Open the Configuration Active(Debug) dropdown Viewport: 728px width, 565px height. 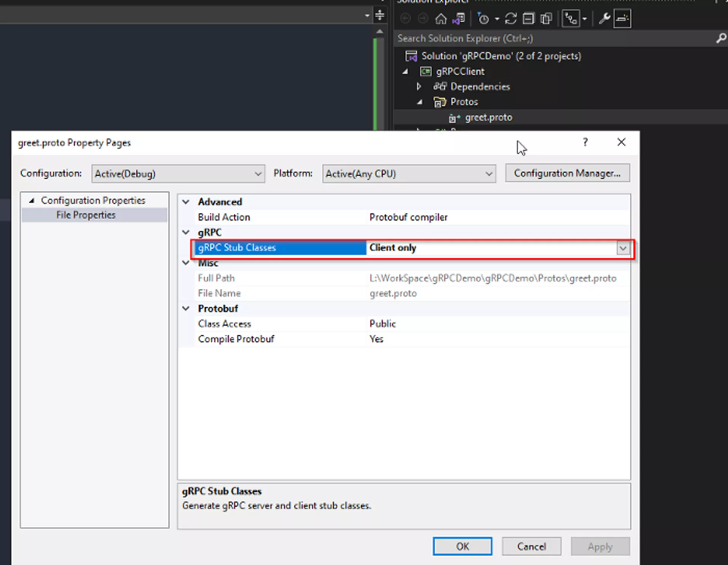coord(178,174)
